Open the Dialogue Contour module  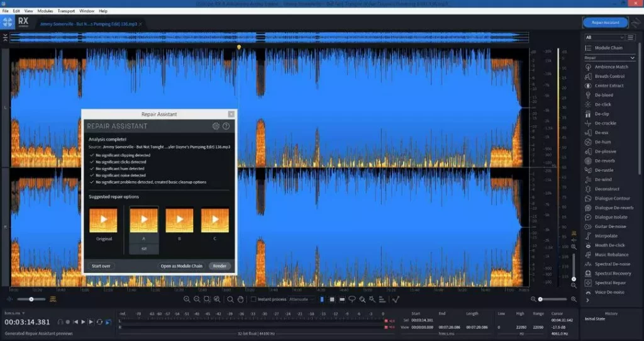[x=608, y=198]
